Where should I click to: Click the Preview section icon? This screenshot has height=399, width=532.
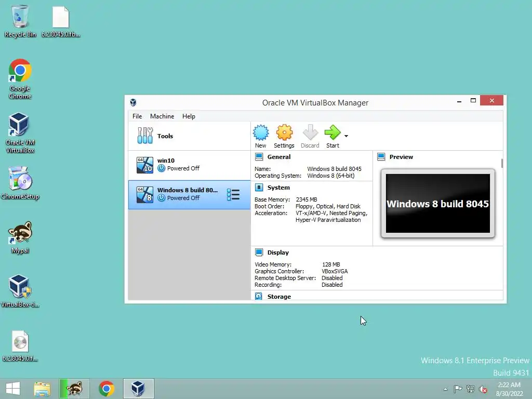[x=381, y=157]
